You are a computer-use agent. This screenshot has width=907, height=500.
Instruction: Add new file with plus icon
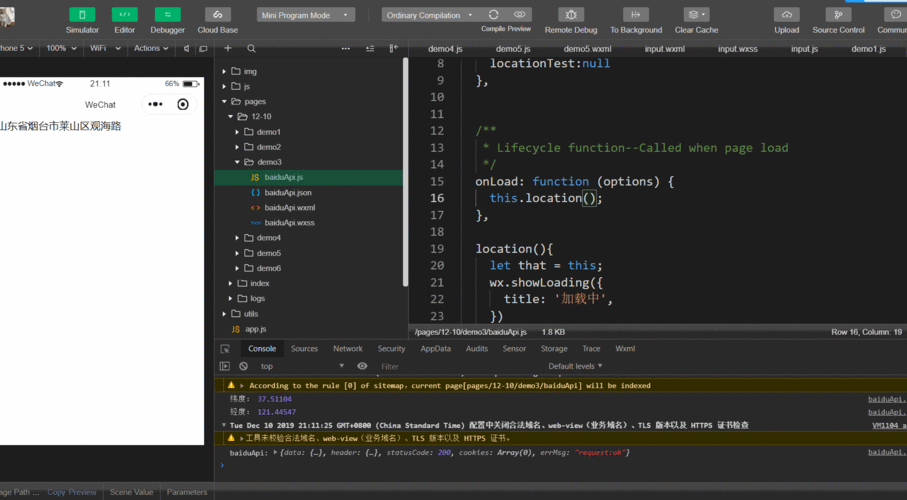[228, 49]
